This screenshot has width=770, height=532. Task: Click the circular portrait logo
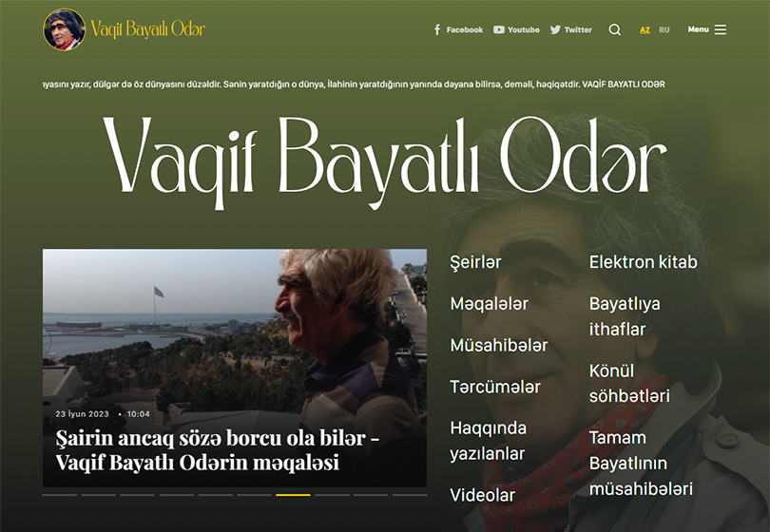point(65,29)
